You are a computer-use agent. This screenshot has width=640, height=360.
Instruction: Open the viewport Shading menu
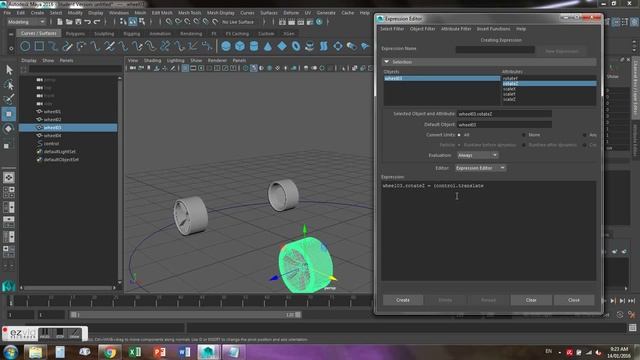pos(152,60)
